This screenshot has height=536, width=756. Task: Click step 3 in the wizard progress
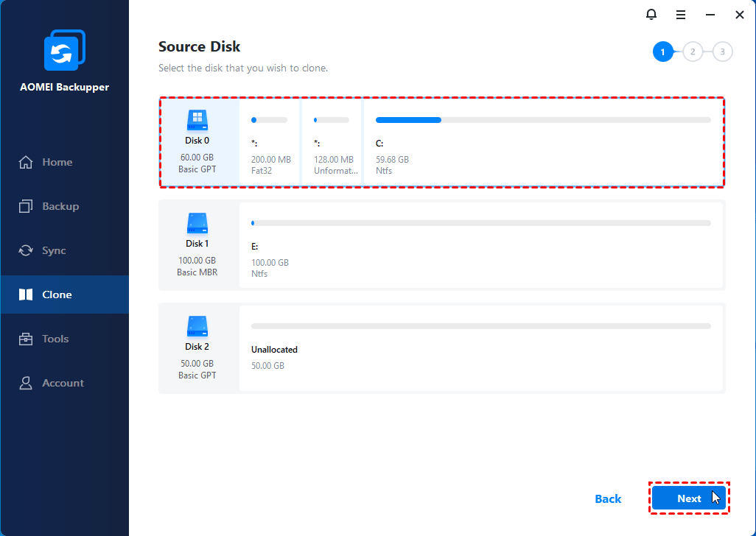[721, 52]
